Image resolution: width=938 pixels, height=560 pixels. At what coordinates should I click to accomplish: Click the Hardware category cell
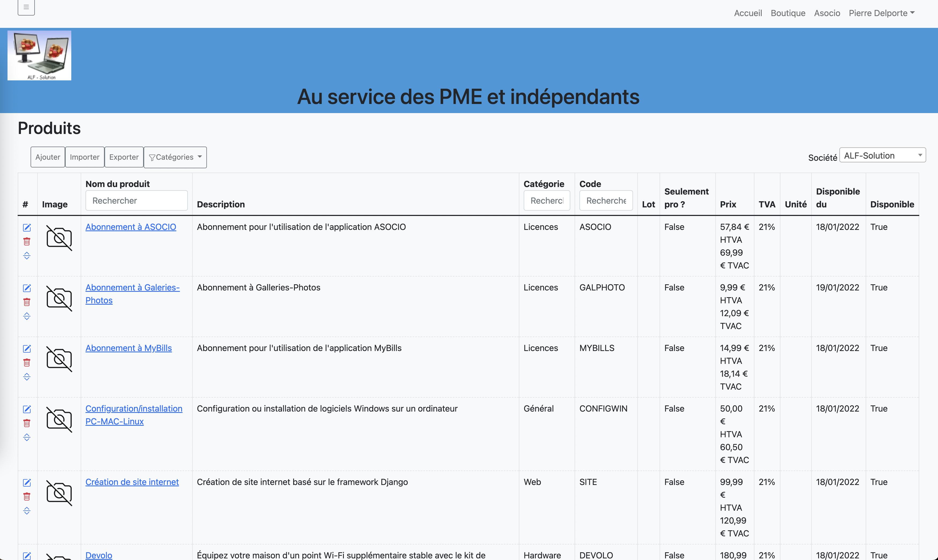point(542,555)
